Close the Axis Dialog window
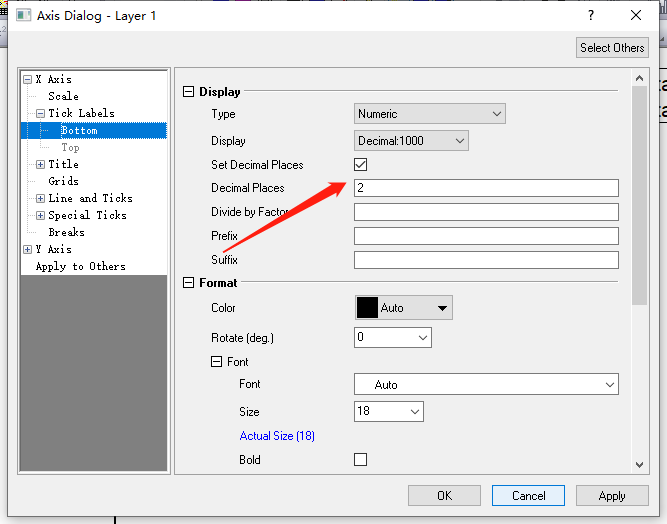Screen dimensions: 667x524 pos(636,15)
